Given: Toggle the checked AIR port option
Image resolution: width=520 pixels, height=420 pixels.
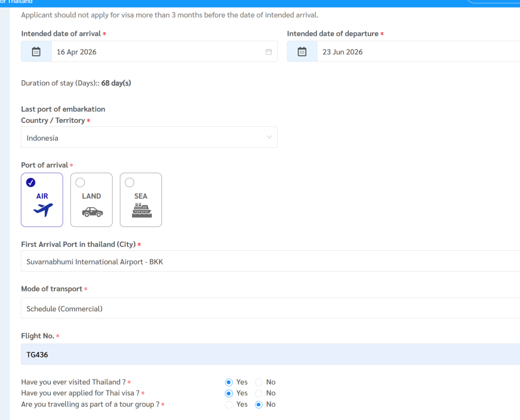Looking at the screenshot, I should [x=30, y=182].
